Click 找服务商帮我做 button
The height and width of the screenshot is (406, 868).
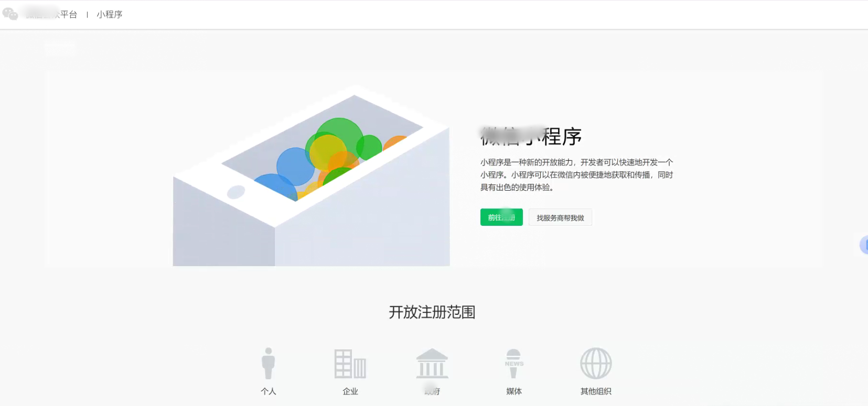coord(560,217)
